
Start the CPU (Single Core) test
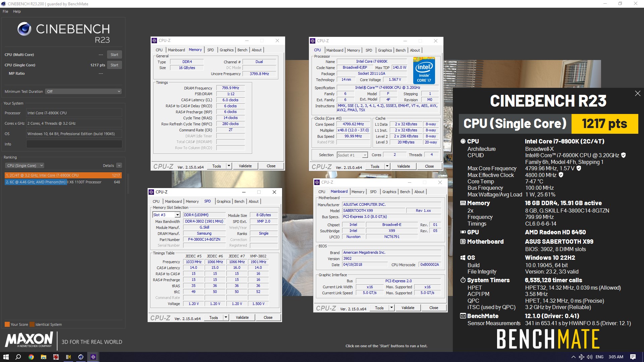click(114, 65)
